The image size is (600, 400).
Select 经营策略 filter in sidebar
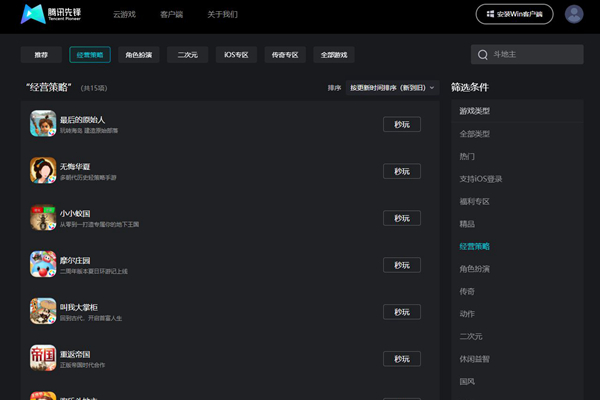coord(474,247)
